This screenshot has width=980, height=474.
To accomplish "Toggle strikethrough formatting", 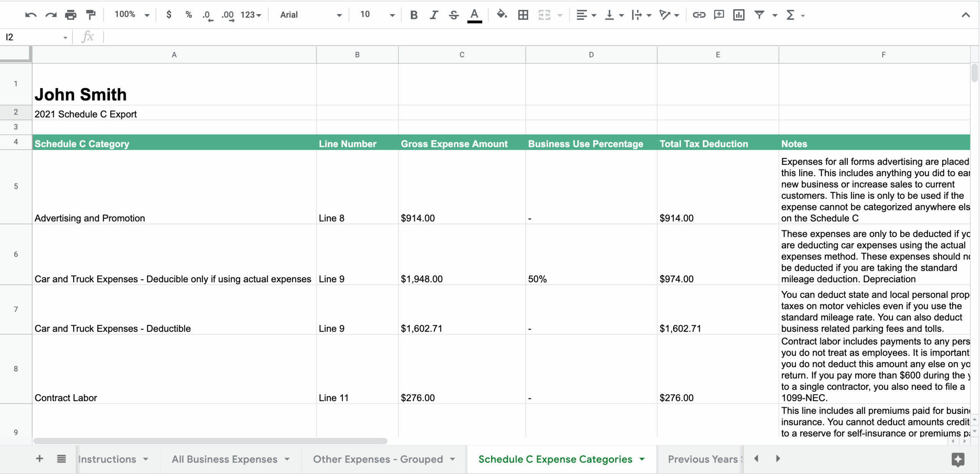I will tap(454, 15).
